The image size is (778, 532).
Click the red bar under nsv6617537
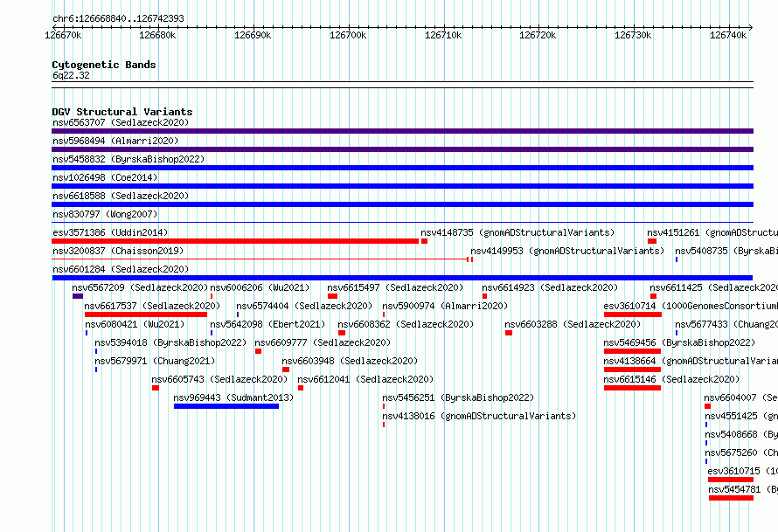[x=146, y=314]
